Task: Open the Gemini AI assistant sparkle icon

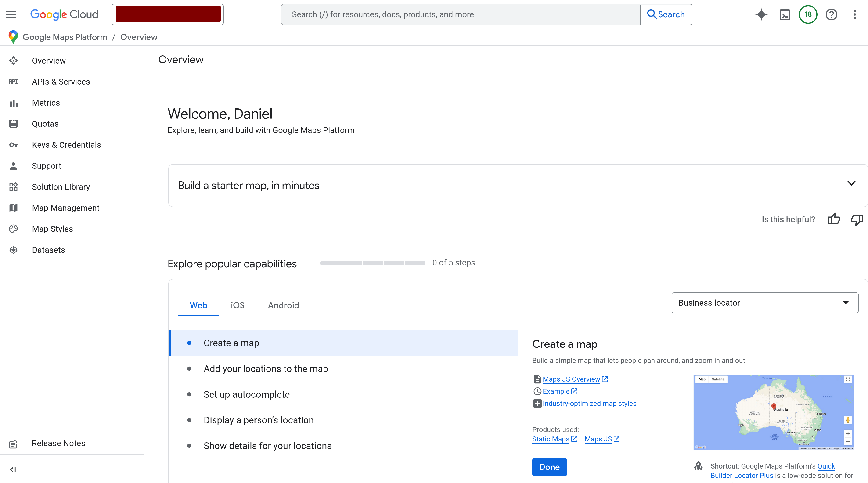Action: tap(761, 14)
